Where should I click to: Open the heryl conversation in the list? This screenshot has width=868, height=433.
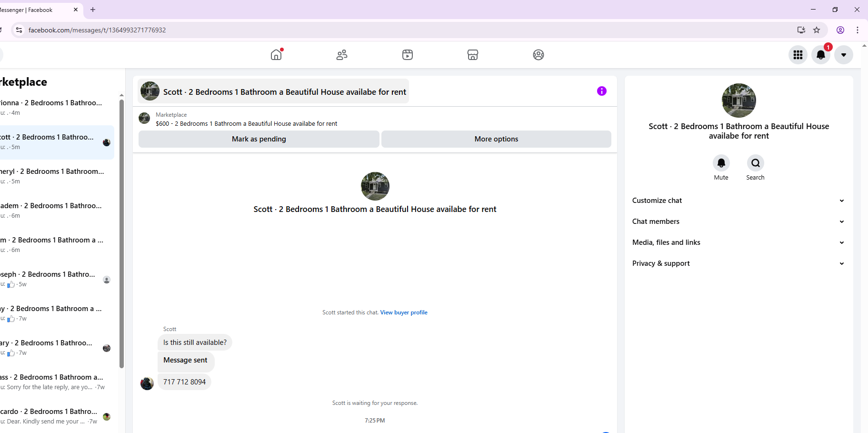pos(57,177)
